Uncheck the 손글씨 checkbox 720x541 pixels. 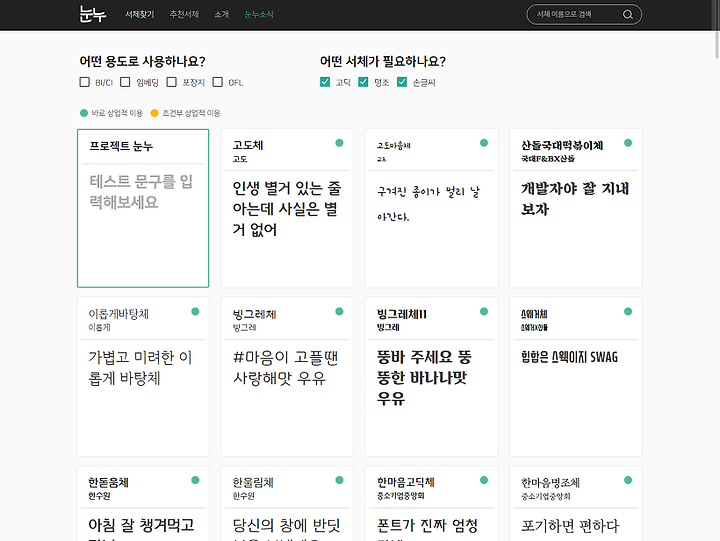(402, 82)
